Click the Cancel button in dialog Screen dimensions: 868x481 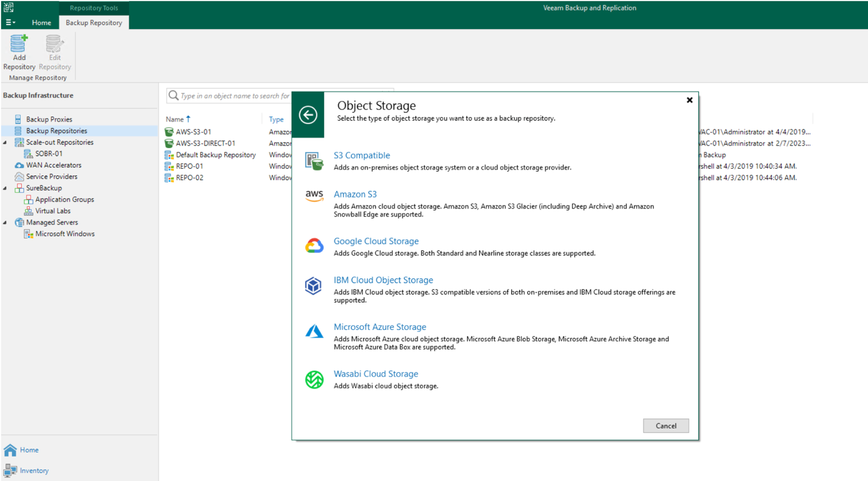666,426
